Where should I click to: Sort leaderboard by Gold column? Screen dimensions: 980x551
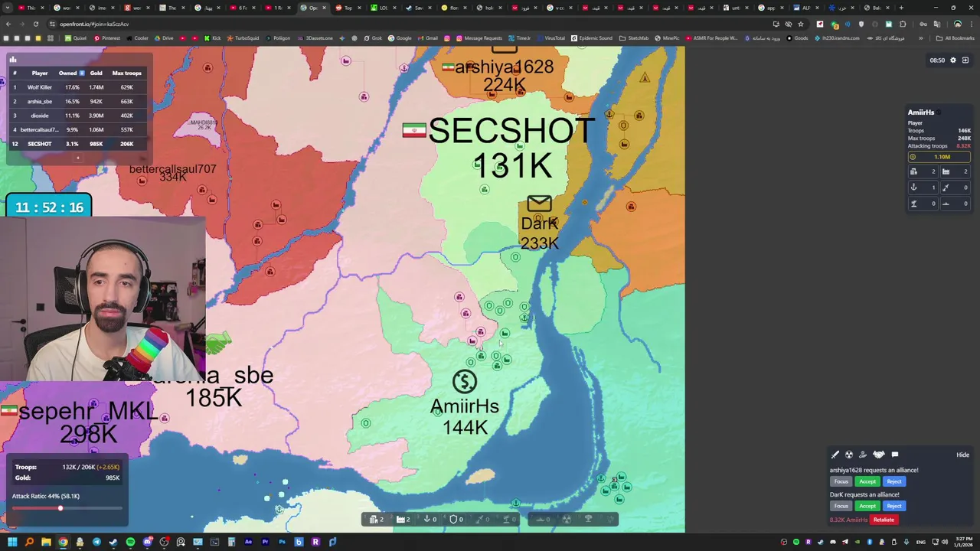click(96, 73)
